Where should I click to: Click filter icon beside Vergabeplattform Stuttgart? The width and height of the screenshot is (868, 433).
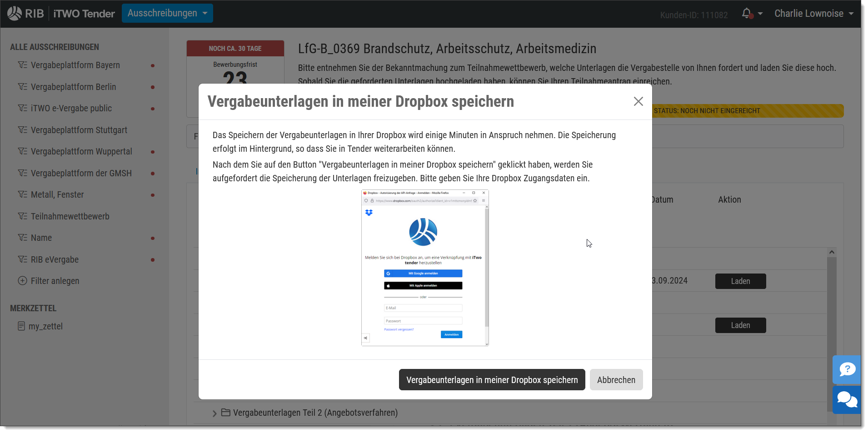[22, 130]
